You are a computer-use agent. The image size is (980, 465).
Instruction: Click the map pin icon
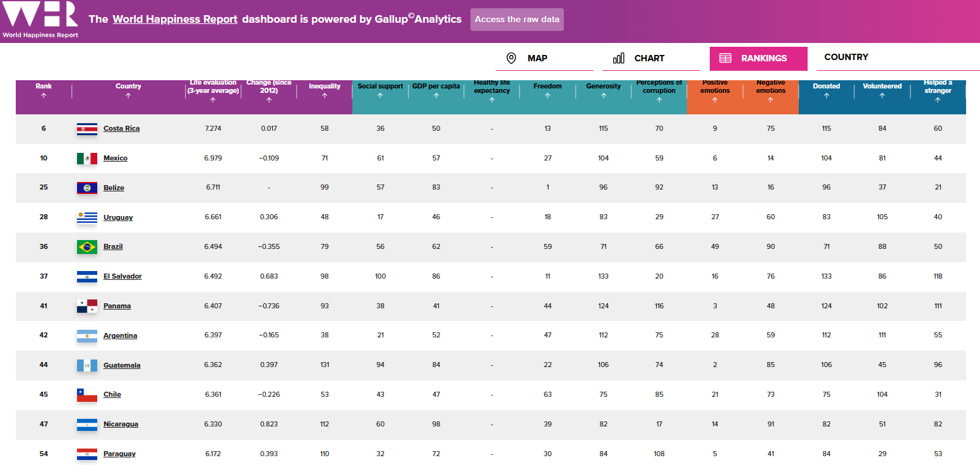(511, 59)
